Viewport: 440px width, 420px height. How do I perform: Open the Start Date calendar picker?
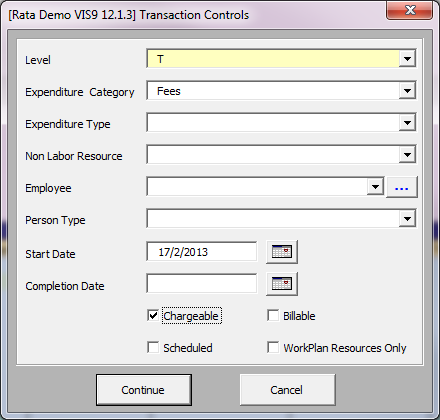click(282, 252)
